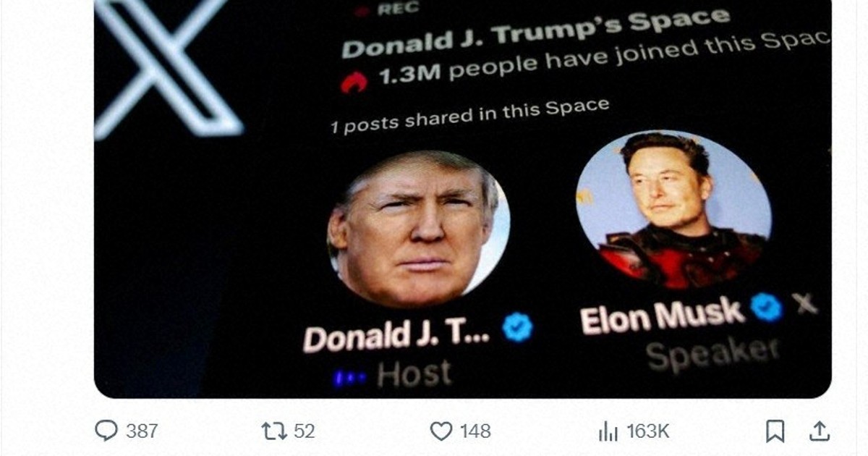Click the 387 replies count
The width and height of the screenshot is (868, 456).
(x=141, y=431)
